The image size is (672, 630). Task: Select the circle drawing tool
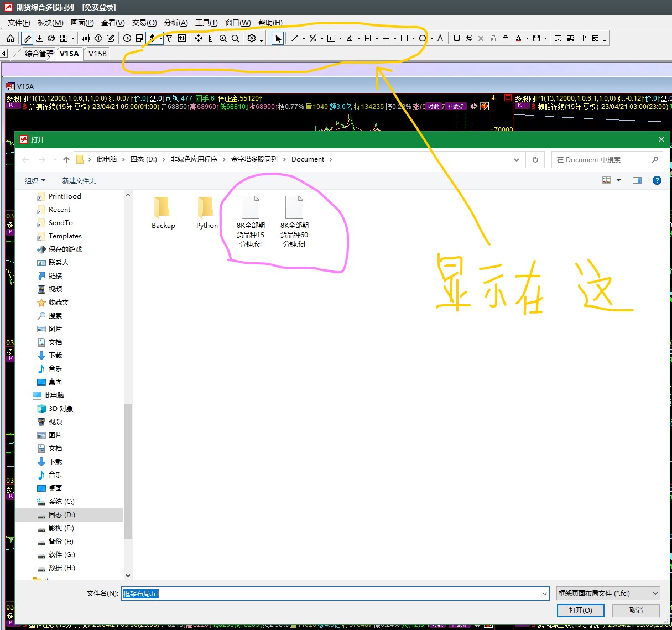click(x=423, y=38)
